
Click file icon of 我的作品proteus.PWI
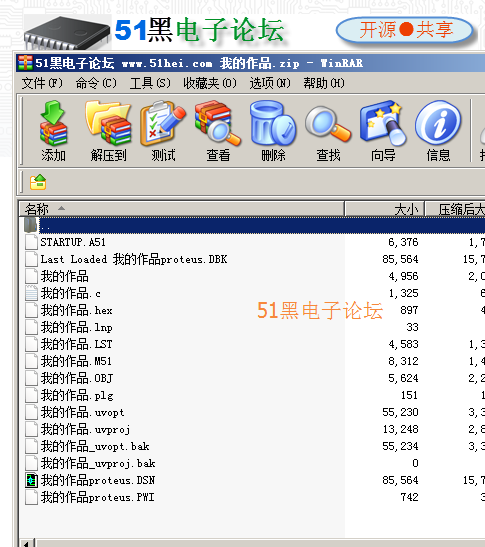(31, 497)
